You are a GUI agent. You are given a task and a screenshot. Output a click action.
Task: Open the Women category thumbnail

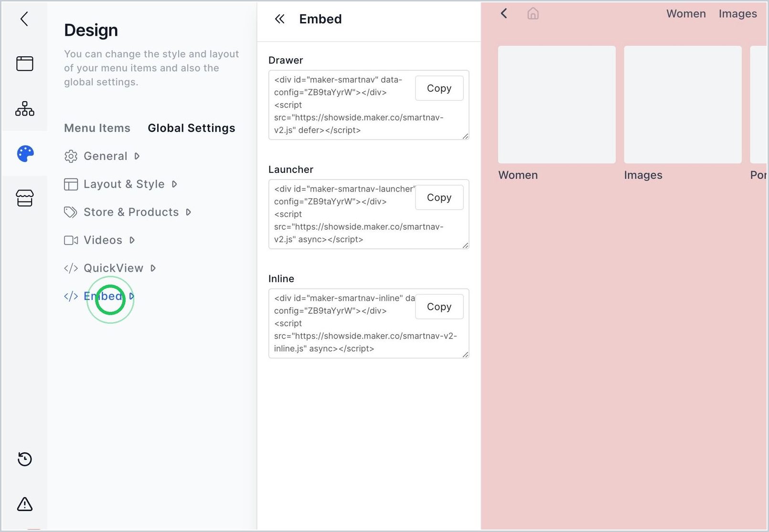click(557, 105)
